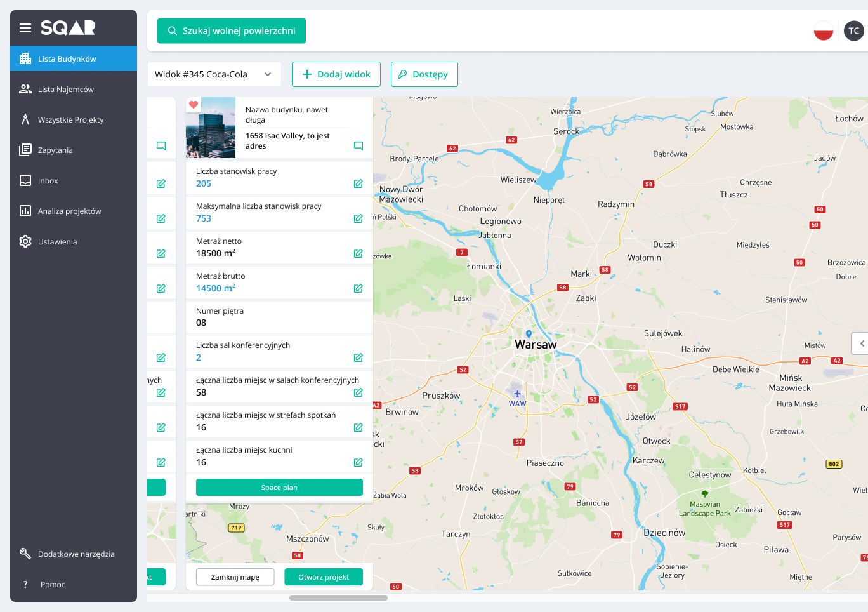The image size is (868, 612).
Task: Click the horizontal scrollbar at the bottom
Action: [x=338, y=598]
